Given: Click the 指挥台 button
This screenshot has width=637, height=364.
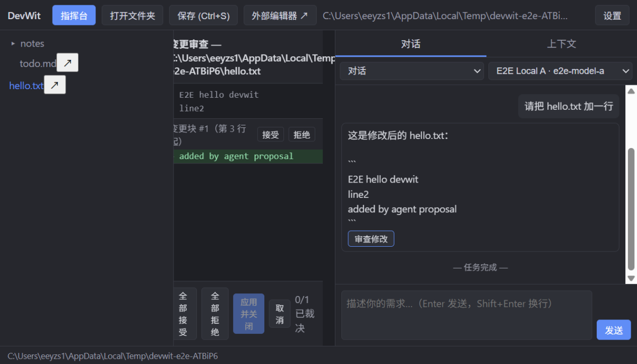Looking at the screenshot, I should (74, 15).
